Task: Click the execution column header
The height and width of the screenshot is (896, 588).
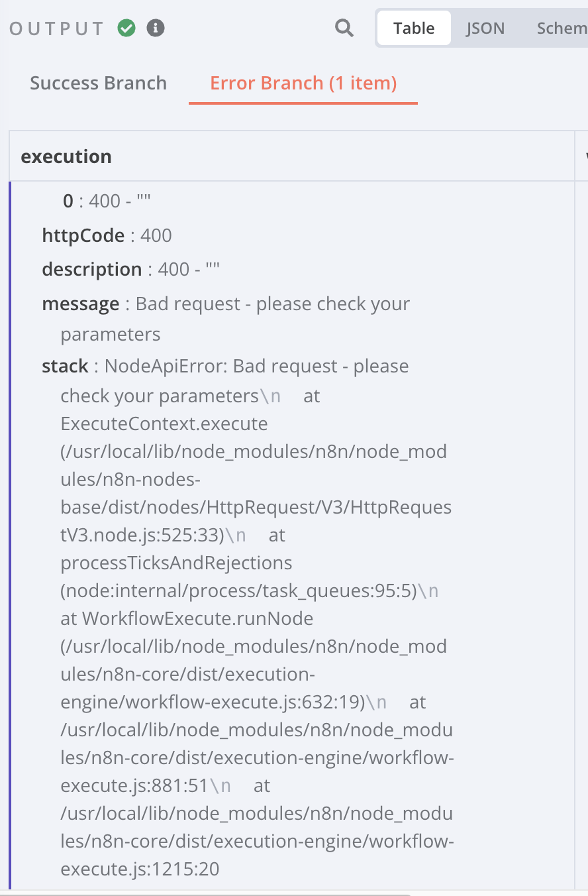Action: (x=66, y=156)
